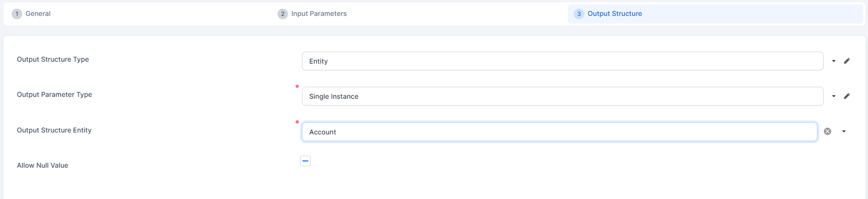Click the Output Structure Entity label
This screenshot has width=868, height=199.
(54, 130)
